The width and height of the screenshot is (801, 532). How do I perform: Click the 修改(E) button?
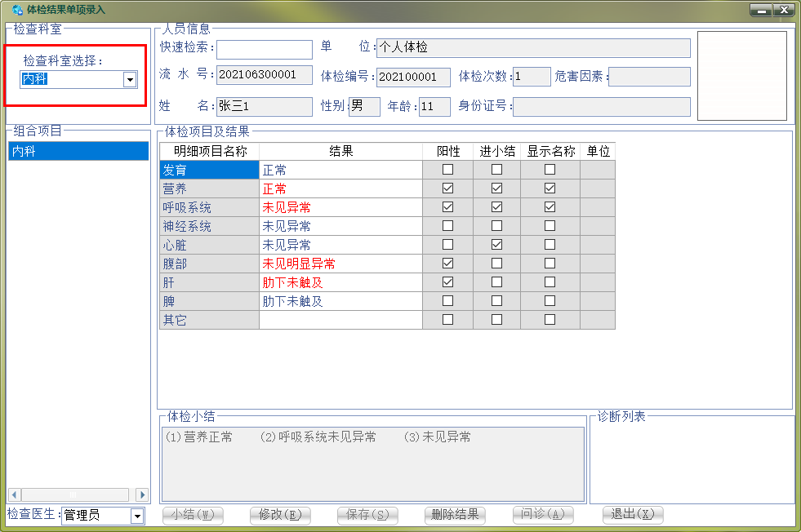click(280, 515)
